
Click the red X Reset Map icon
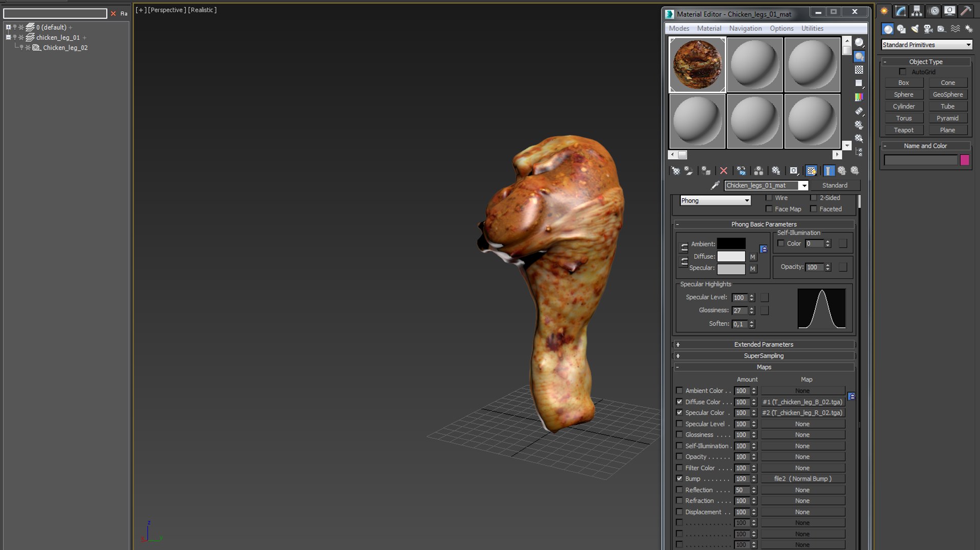724,171
